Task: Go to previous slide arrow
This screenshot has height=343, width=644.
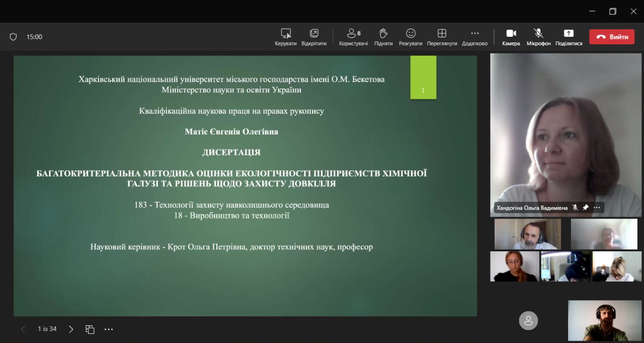Action: point(23,329)
